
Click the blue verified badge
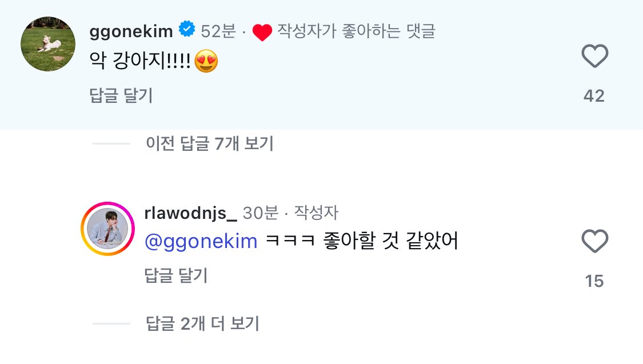186,29
